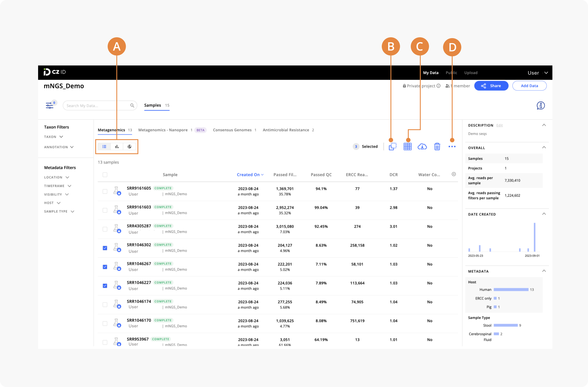Expand the TAXON filter dropdown
Screen dimensions: 588x387
click(54, 137)
